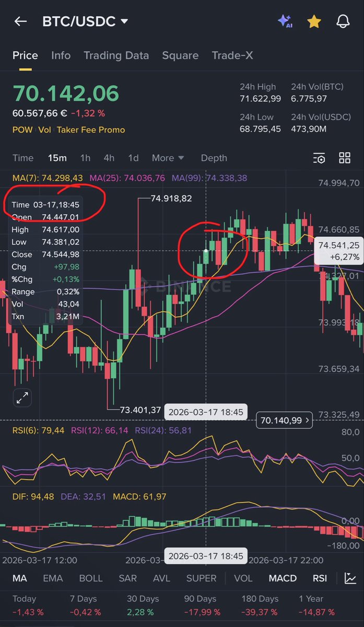
Task: Toggle the MA indicator
Action: (20, 578)
